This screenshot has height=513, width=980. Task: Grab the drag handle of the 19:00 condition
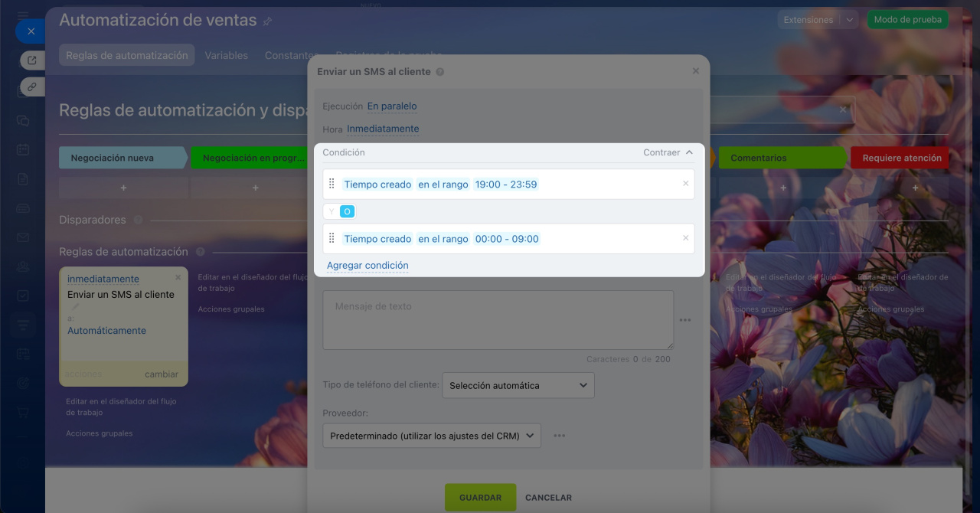pos(332,184)
